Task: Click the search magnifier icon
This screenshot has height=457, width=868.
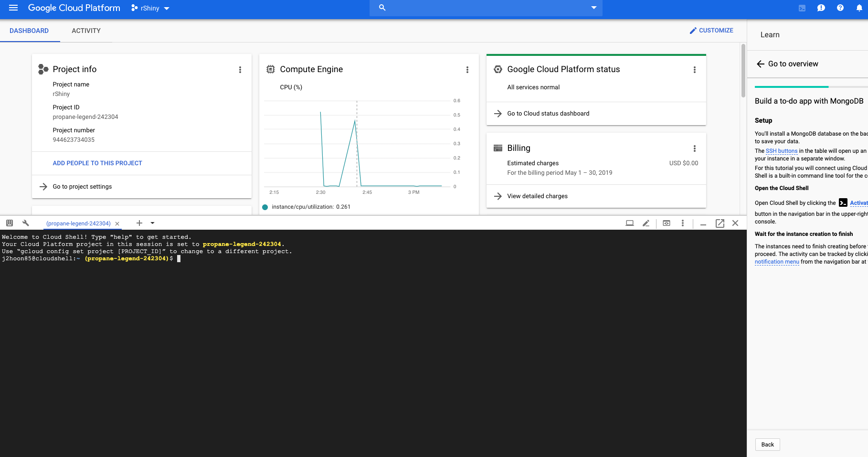Action: 382,8
